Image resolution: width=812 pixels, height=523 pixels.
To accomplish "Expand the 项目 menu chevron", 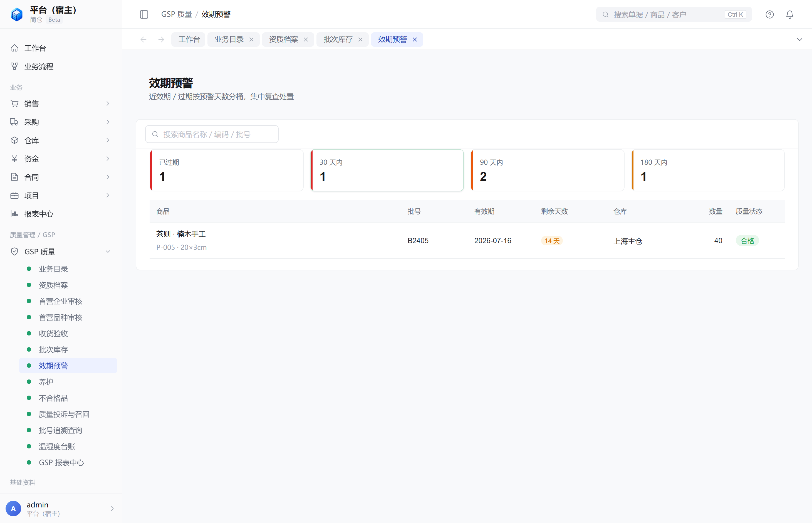I will click(x=108, y=195).
